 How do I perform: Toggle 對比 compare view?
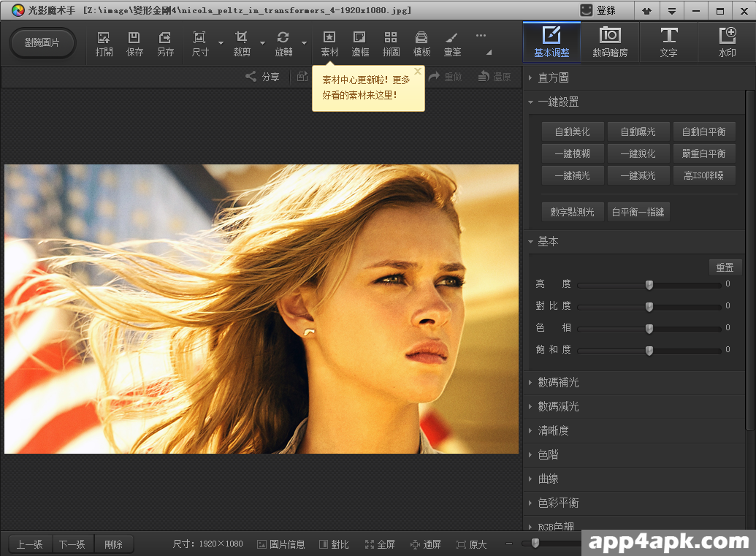pyautogui.click(x=334, y=544)
